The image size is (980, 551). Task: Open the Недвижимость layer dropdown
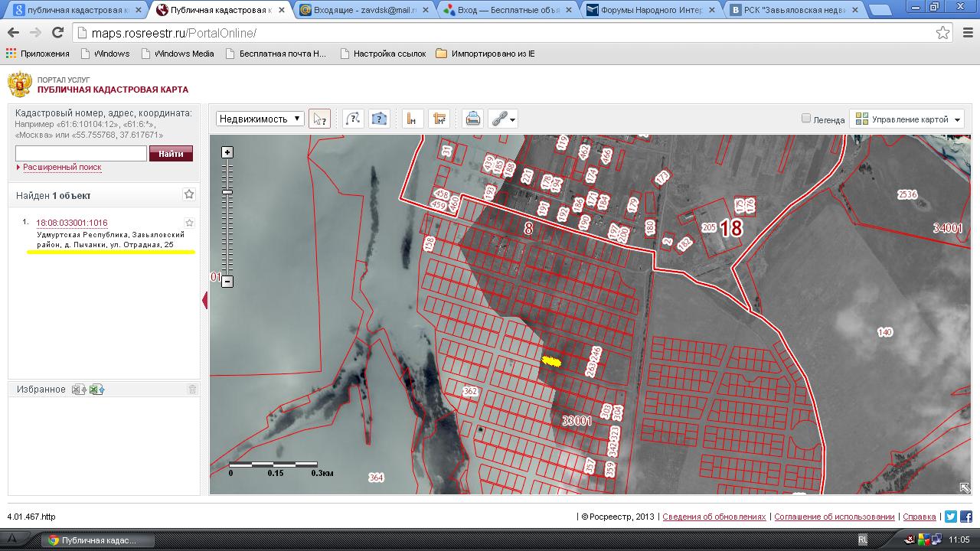(260, 119)
